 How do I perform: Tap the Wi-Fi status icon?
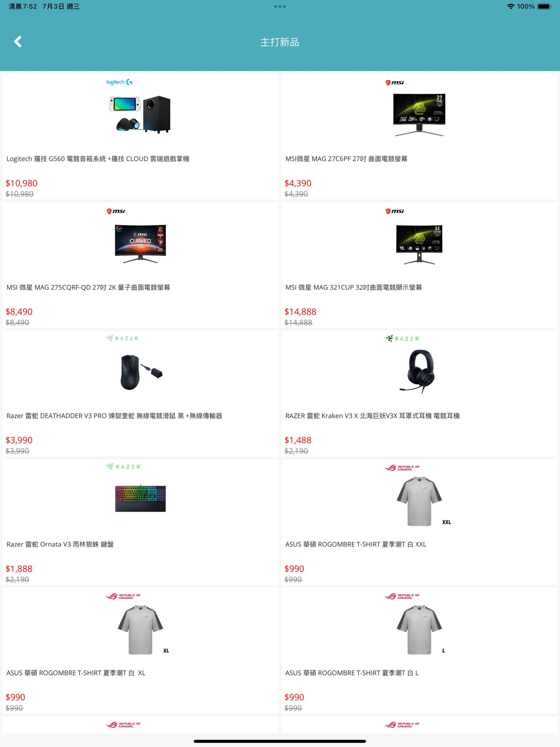coord(511,6)
